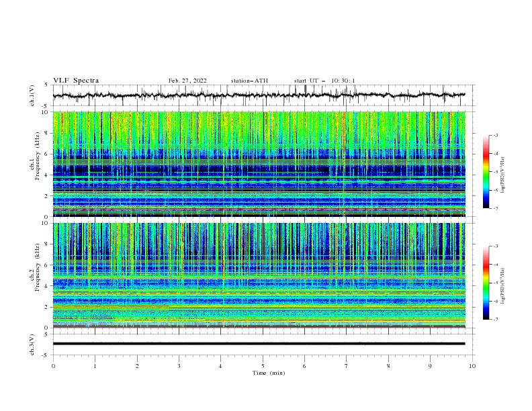532x411 pixels.
Task: Click the "2" kHz tick of ch.2 spectrogram
Action: (47, 307)
